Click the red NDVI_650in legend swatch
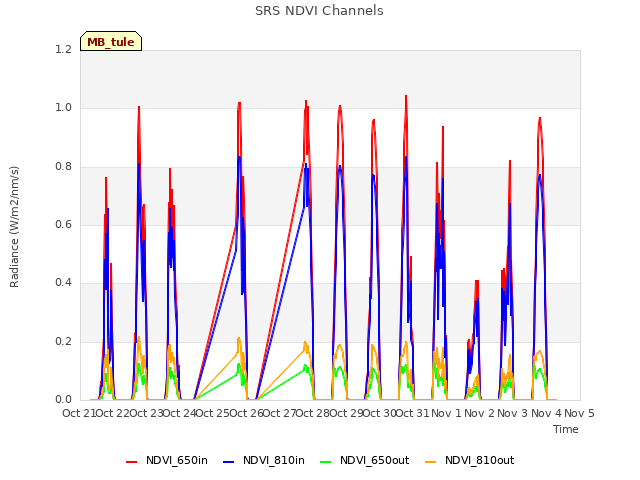This screenshot has height=480, width=640. pyautogui.click(x=131, y=462)
